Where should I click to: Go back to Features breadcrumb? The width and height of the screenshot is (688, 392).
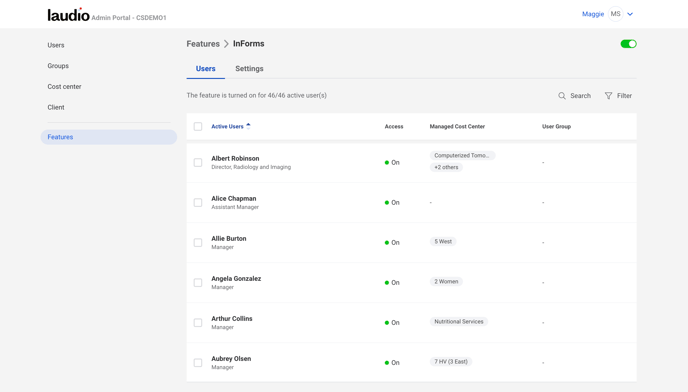click(x=203, y=44)
